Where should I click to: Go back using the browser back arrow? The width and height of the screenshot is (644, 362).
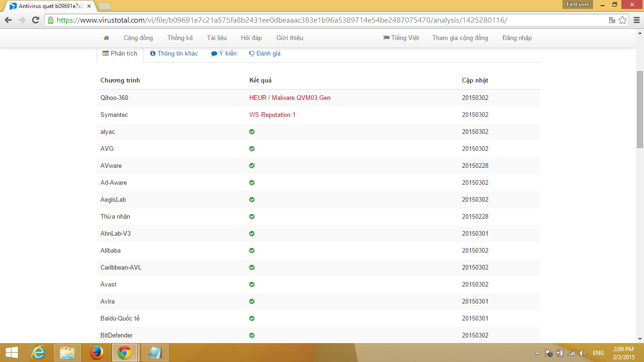(8, 20)
